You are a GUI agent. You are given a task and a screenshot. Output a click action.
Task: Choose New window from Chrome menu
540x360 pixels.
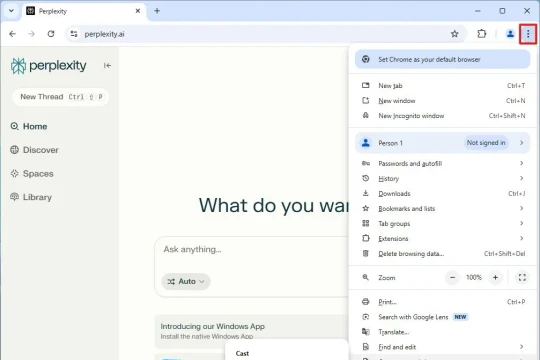click(x=443, y=101)
